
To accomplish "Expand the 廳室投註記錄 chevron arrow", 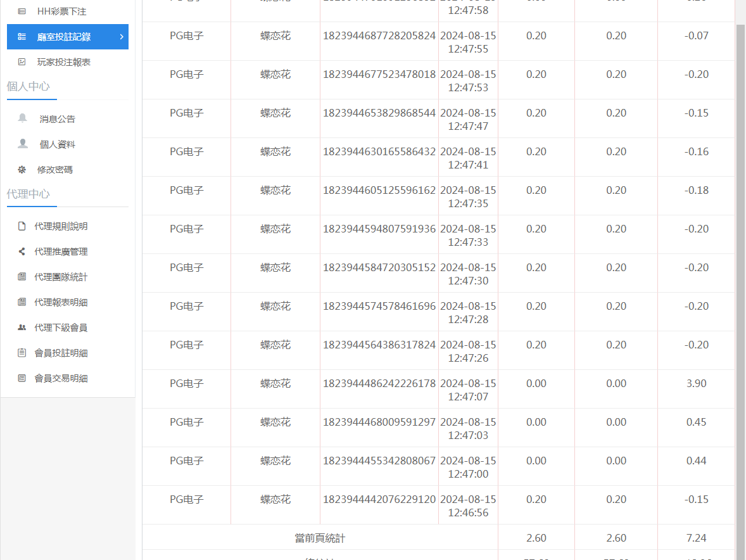I will [x=121, y=37].
